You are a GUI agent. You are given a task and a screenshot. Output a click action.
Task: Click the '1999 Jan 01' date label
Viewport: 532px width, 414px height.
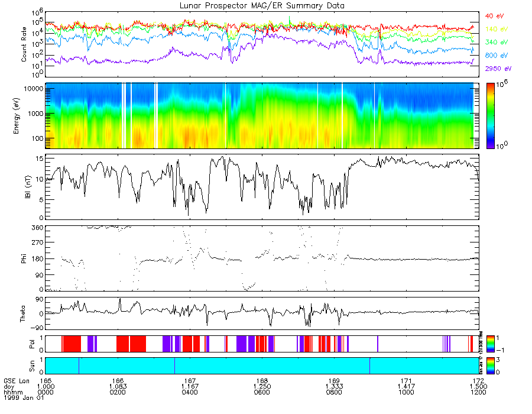(x=24, y=397)
